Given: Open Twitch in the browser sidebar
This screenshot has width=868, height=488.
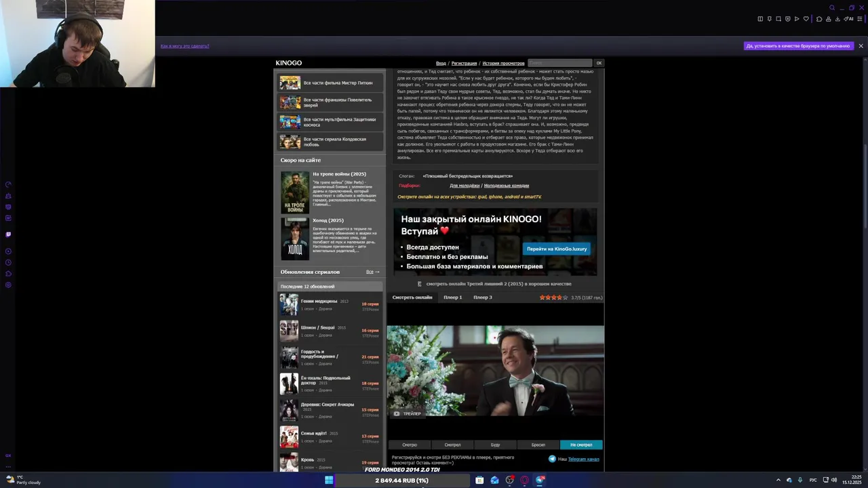Looking at the screenshot, I should tap(8, 235).
